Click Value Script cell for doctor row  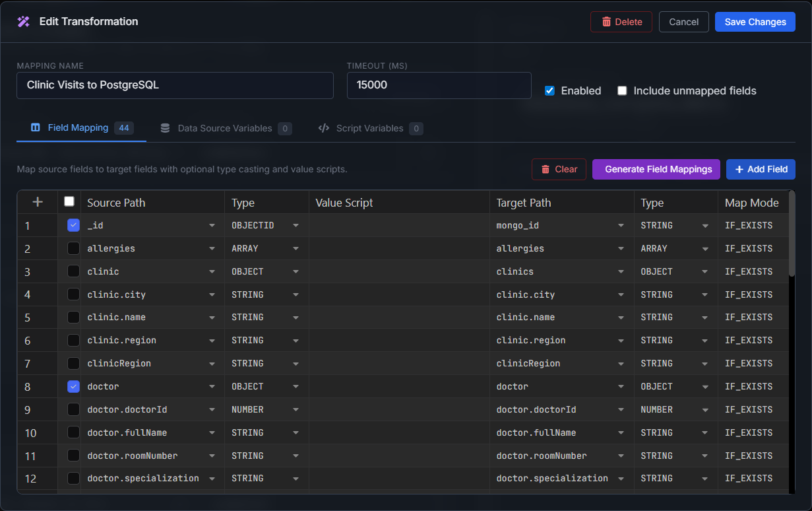(399, 386)
